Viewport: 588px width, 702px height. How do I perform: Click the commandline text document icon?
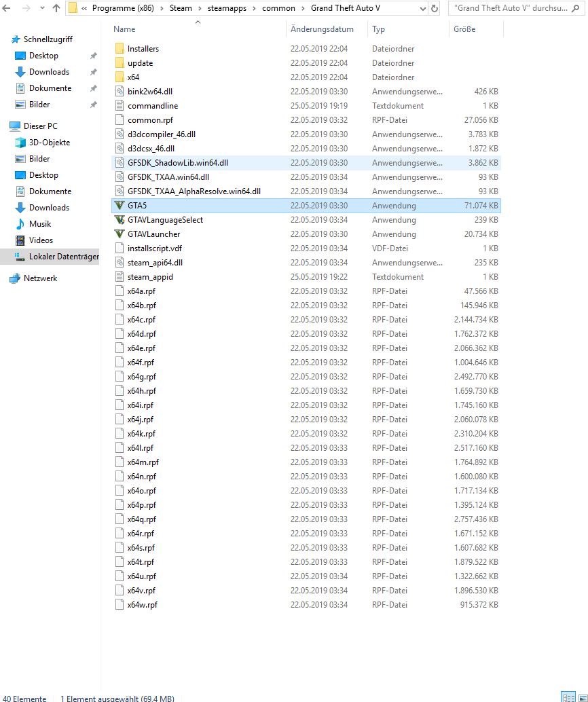119,106
